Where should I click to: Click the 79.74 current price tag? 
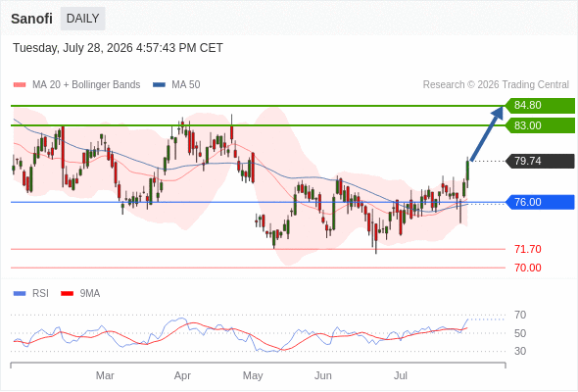540,161
